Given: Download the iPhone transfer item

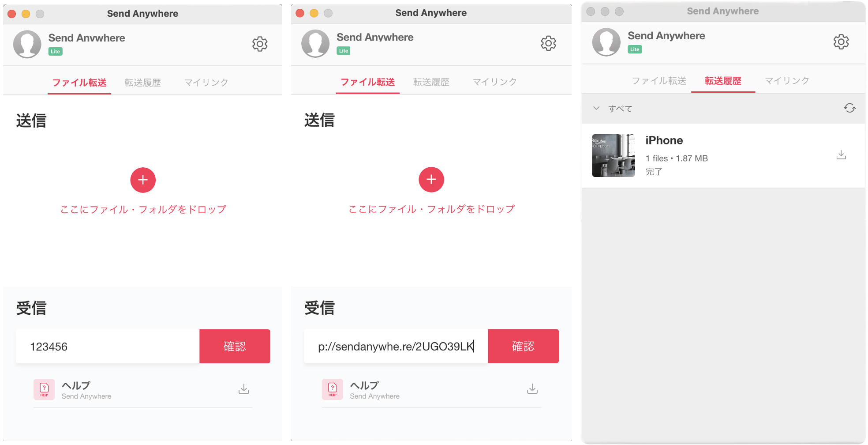Looking at the screenshot, I should (841, 155).
